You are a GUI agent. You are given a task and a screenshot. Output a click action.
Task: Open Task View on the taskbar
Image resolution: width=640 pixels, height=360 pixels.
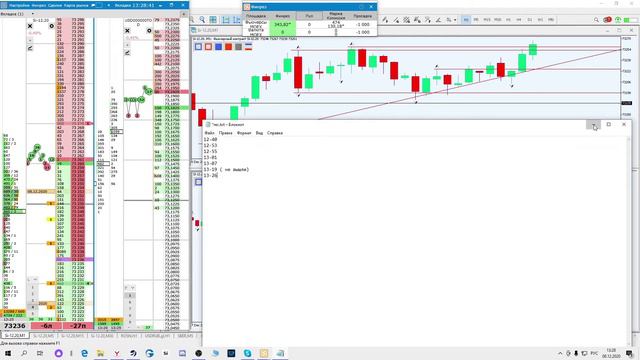(x=40, y=353)
